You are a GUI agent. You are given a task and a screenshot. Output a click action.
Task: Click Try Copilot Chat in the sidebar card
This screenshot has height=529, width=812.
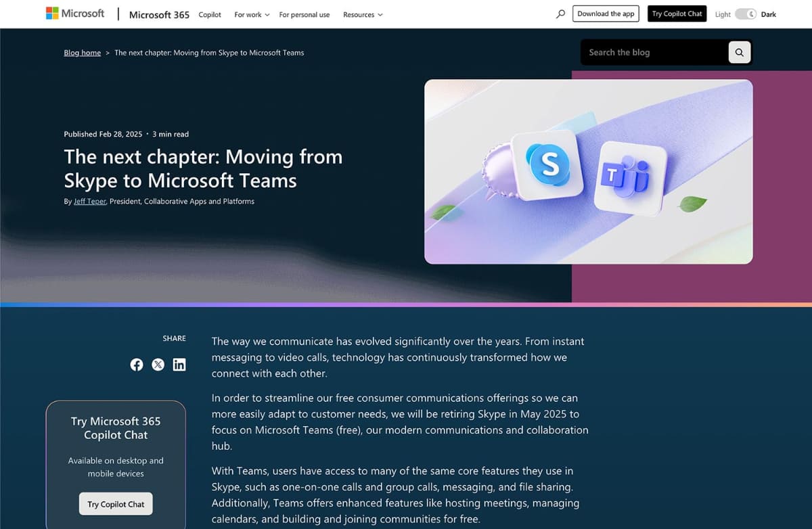point(115,503)
